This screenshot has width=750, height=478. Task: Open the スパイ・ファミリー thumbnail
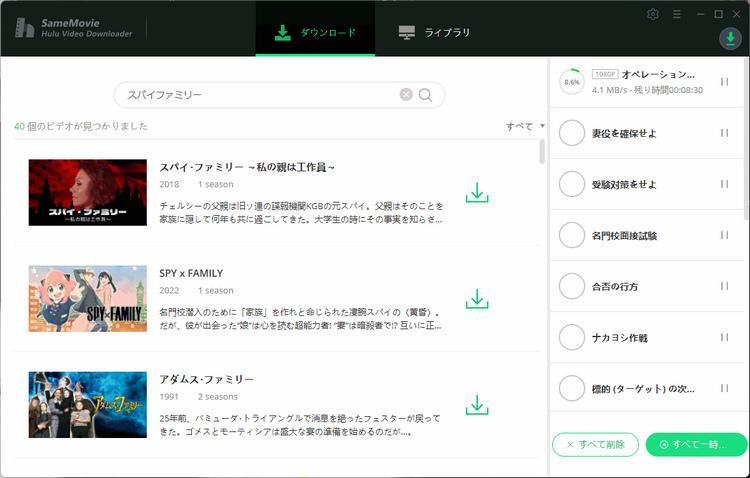(x=88, y=192)
